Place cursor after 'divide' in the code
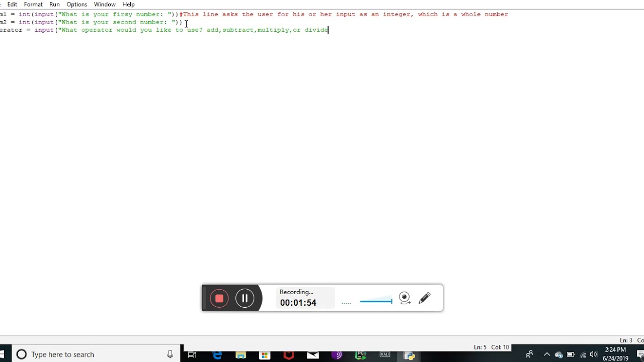This screenshot has width=644, height=362. click(x=329, y=30)
